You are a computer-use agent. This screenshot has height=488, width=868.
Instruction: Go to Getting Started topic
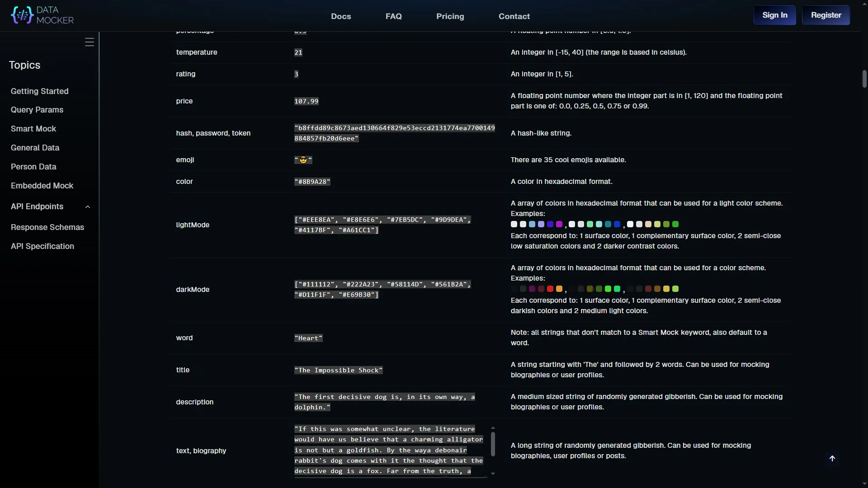[x=40, y=91]
